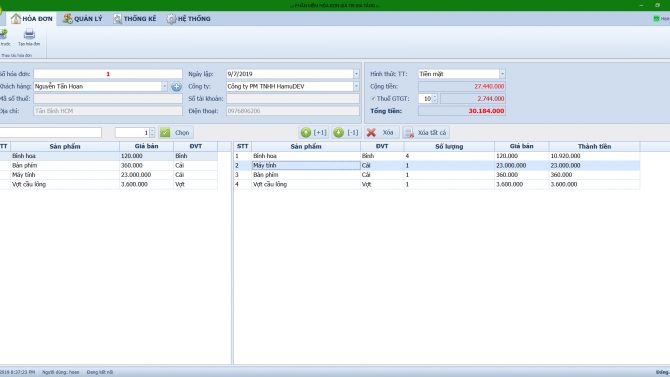
Task: Select Bàn phím in product list
Action: [109, 165]
